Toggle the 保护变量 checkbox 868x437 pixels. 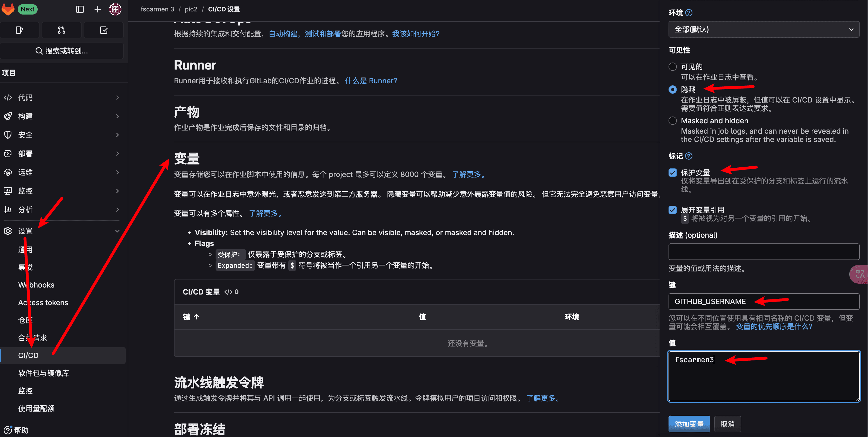coord(673,172)
